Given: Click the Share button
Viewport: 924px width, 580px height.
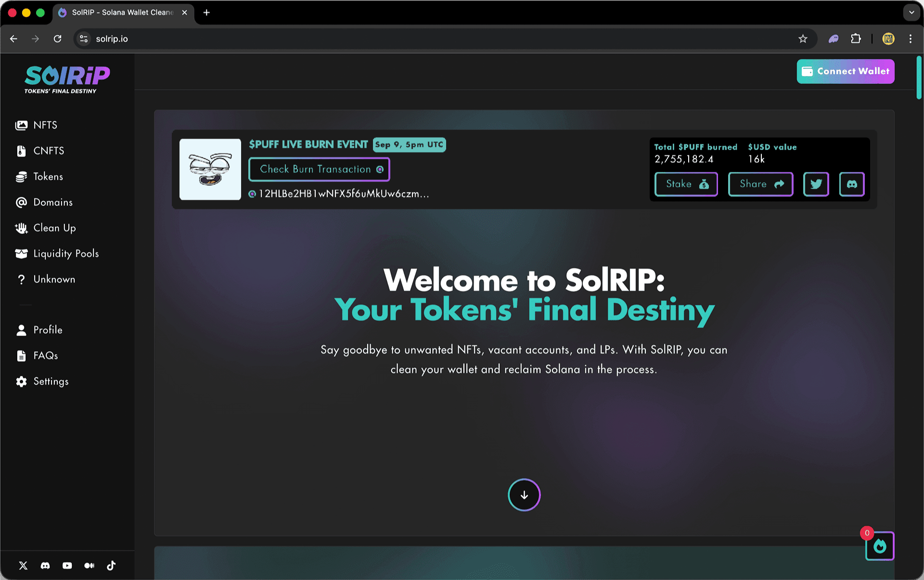Looking at the screenshot, I should coord(761,184).
